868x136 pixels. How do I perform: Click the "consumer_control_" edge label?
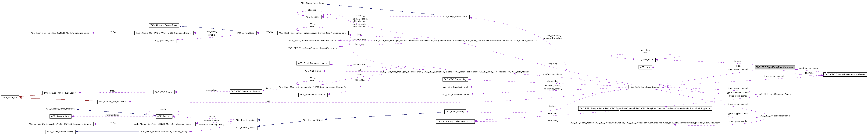[x=553, y=89]
